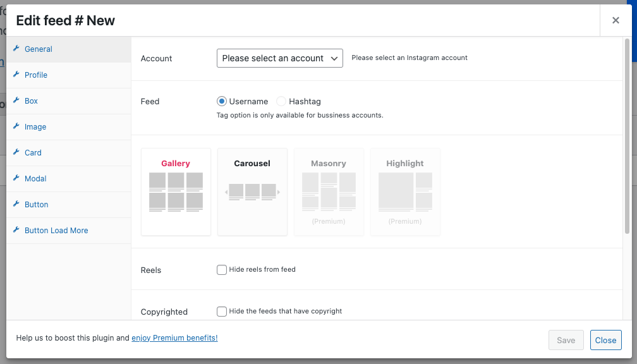
Task: Click the wrench icon beside Profile
Action: [16, 75]
